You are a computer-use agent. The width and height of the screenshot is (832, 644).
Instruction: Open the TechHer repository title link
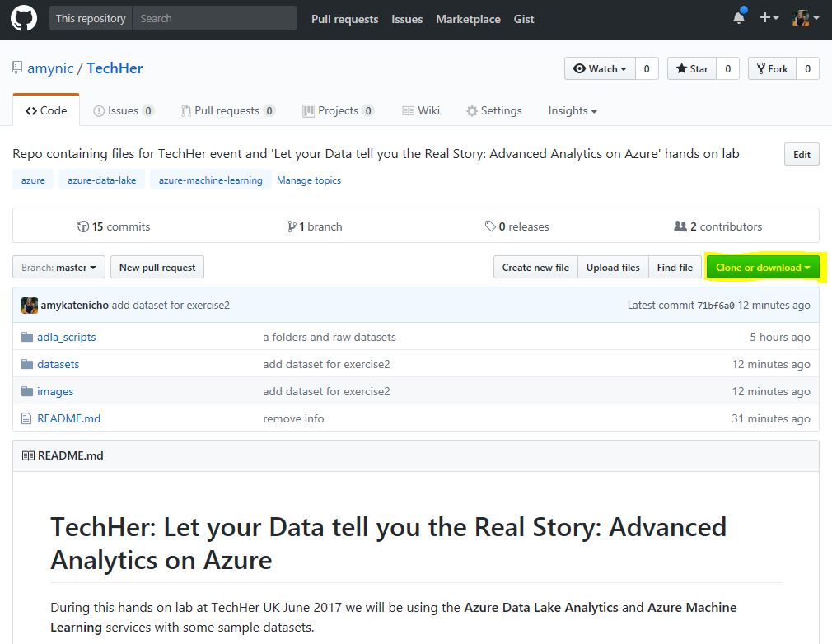tap(115, 68)
